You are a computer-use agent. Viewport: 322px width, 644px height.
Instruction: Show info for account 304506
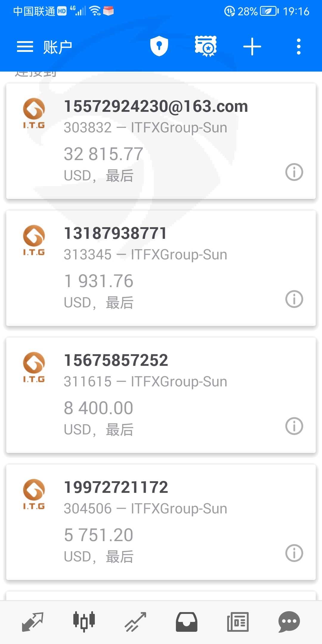(294, 553)
